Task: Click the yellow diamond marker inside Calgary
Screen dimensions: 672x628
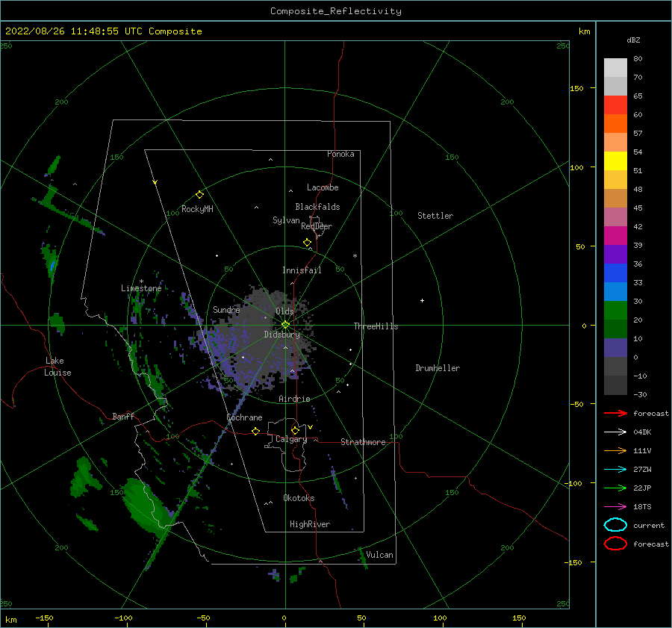Action: point(295,430)
